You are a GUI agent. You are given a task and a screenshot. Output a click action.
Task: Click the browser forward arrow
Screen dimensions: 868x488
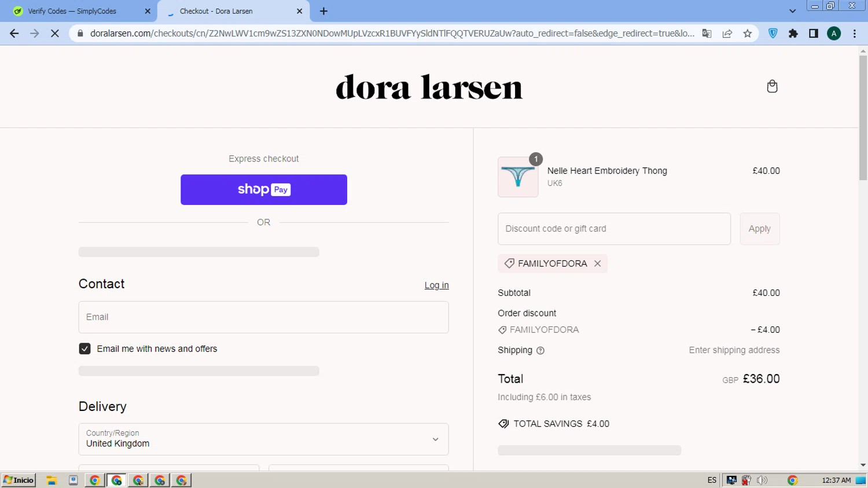click(35, 34)
